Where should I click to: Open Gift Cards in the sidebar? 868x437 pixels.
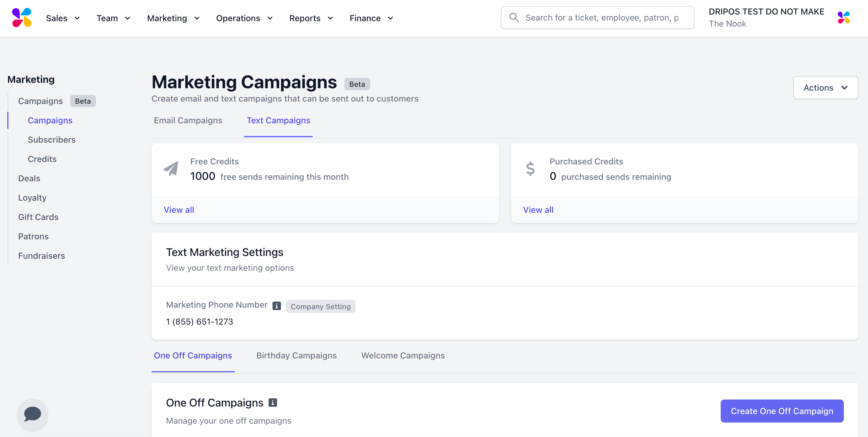pyautogui.click(x=38, y=217)
